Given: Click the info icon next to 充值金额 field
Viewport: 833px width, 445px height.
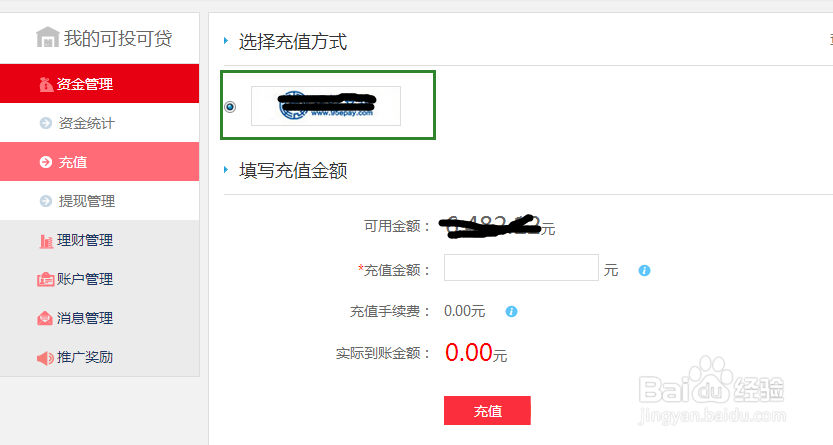Looking at the screenshot, I should pos(644,270).
